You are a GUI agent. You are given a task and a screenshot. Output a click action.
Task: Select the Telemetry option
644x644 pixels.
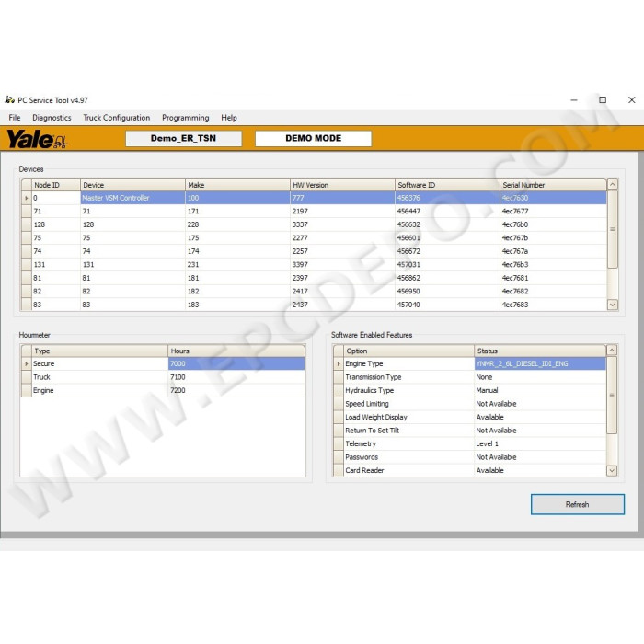pos(408,444)
